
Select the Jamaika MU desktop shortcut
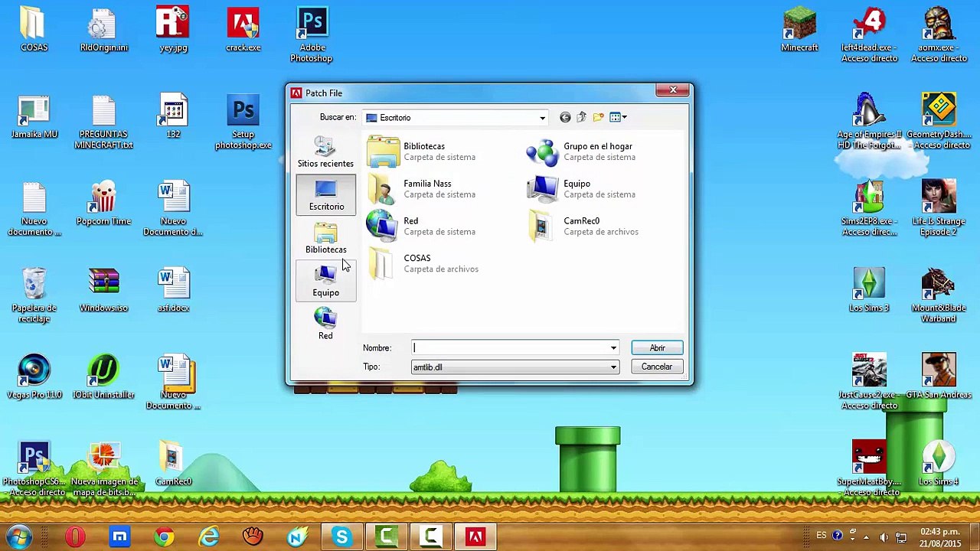(x=34, y=117)
